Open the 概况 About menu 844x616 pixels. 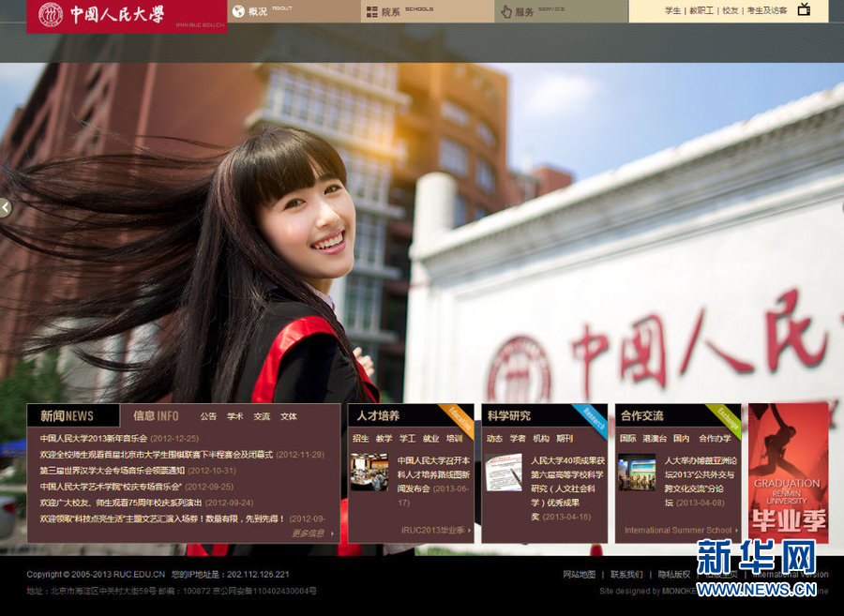(258, 12)
